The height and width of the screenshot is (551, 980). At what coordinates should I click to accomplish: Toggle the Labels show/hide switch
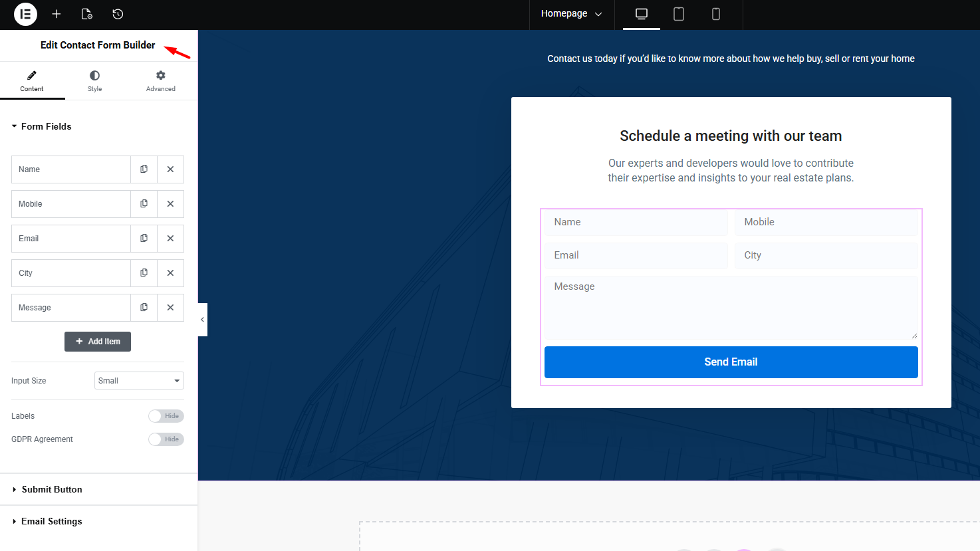tap(166, 416)
